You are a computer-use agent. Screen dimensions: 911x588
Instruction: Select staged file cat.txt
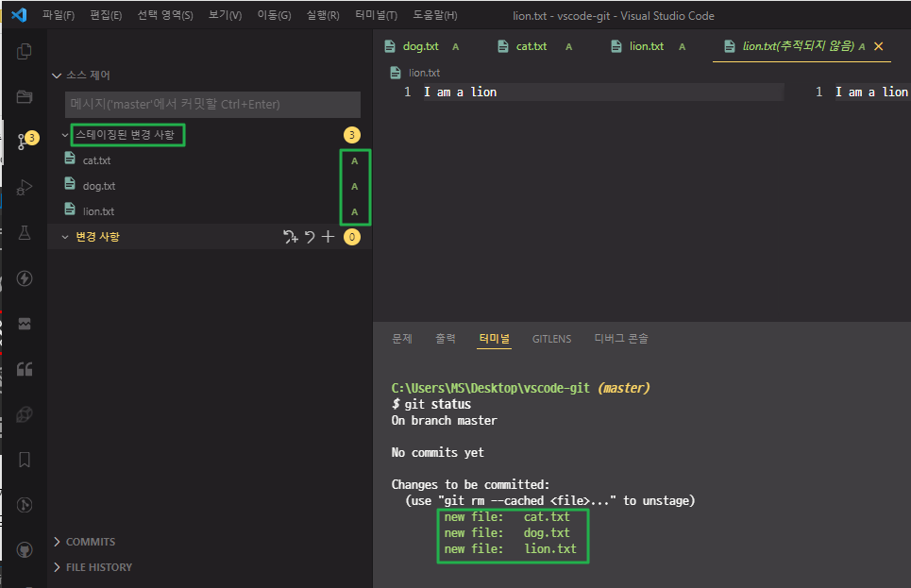210,160
